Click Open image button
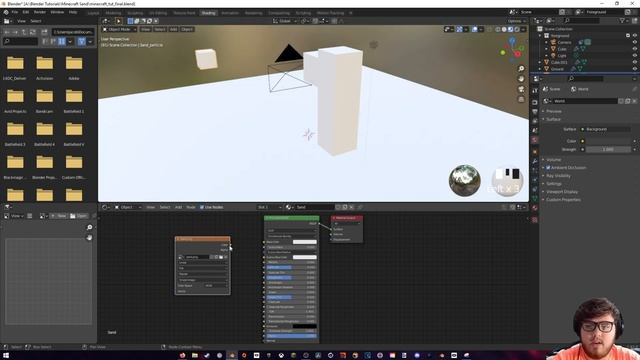The height and width of the screenshot is (360, 640). click(x=79, y=216)
